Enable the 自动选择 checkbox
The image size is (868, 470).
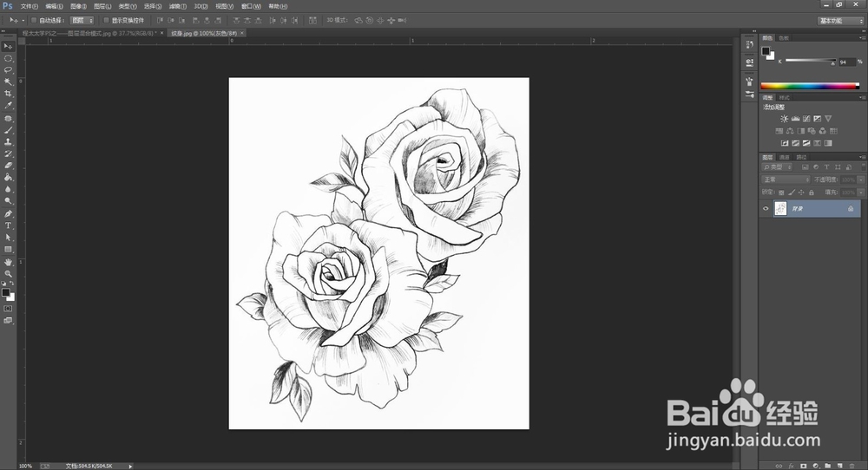click(33, 21)
